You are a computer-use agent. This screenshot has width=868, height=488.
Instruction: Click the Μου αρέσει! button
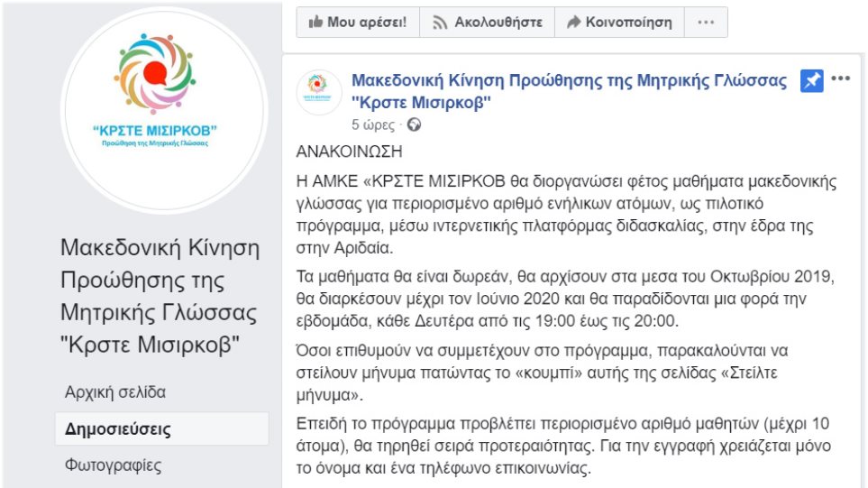pyautogui.click(x=358, y=23)
